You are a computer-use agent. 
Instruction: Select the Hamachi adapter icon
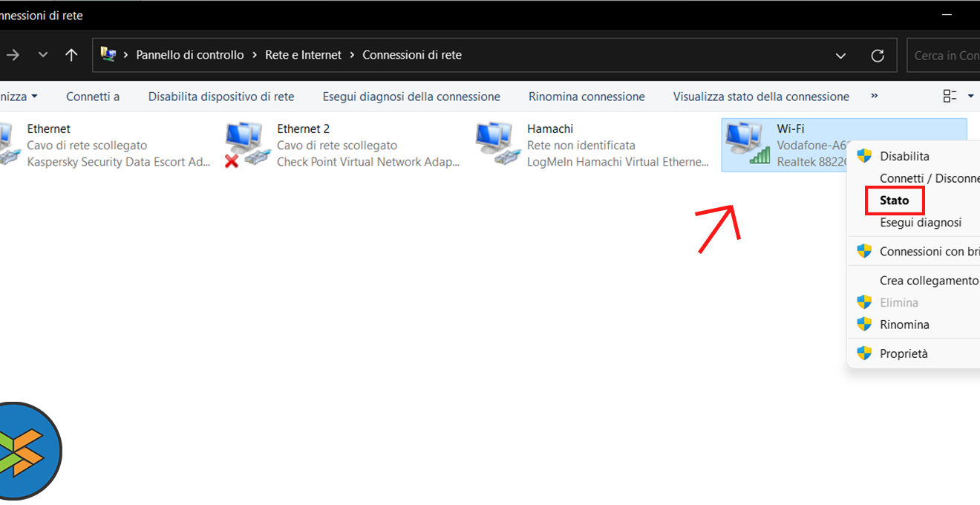(x=497, y=144)
